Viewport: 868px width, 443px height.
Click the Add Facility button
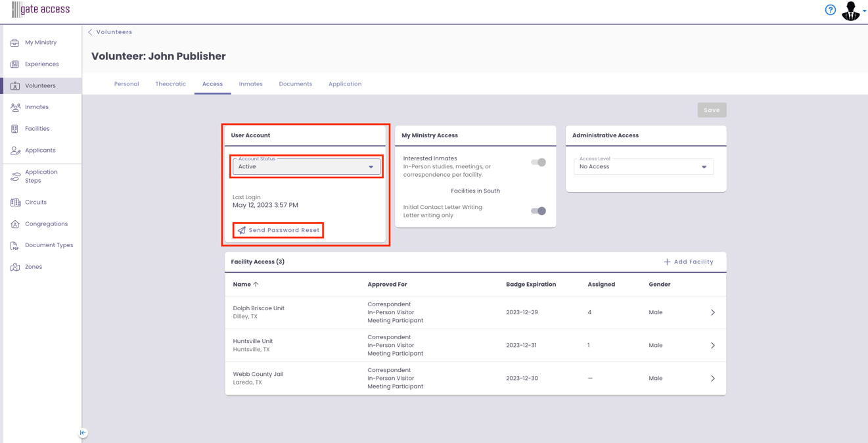point(688,262)
